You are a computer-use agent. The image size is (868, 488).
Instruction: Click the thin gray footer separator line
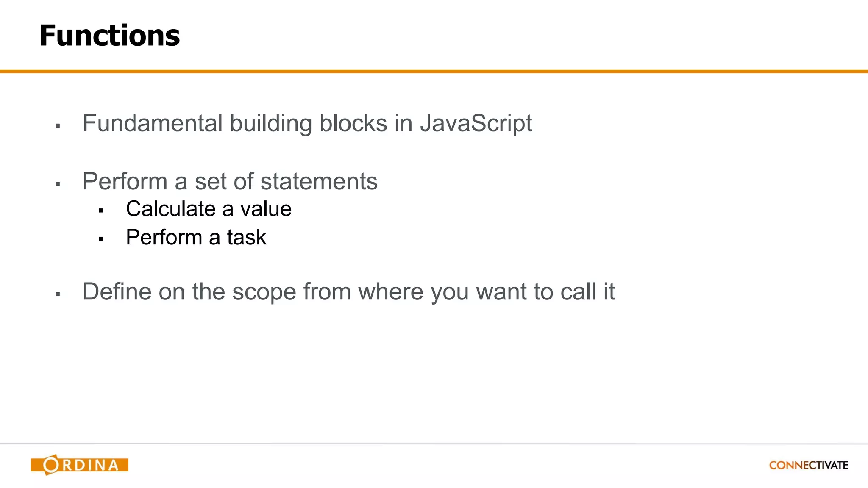point(434,444)
